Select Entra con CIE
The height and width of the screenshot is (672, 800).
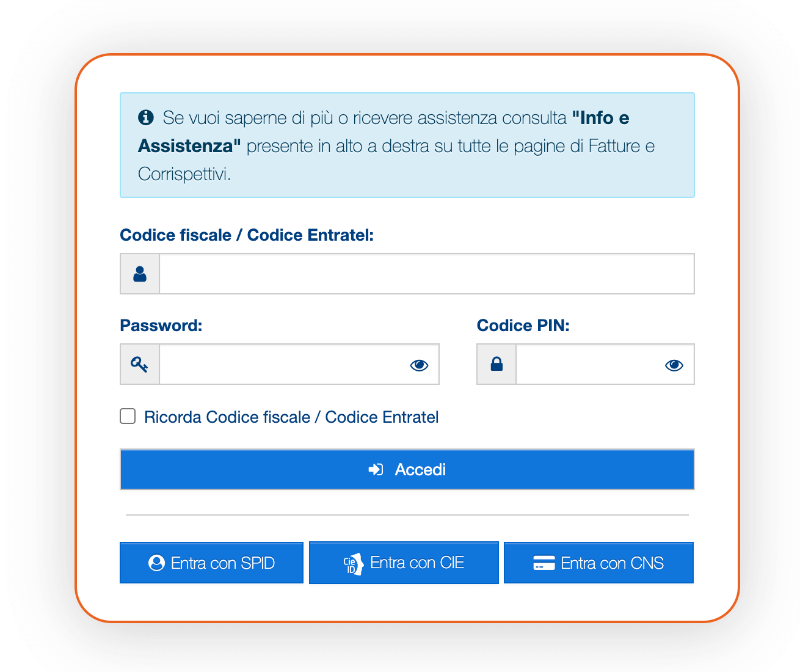403,563
